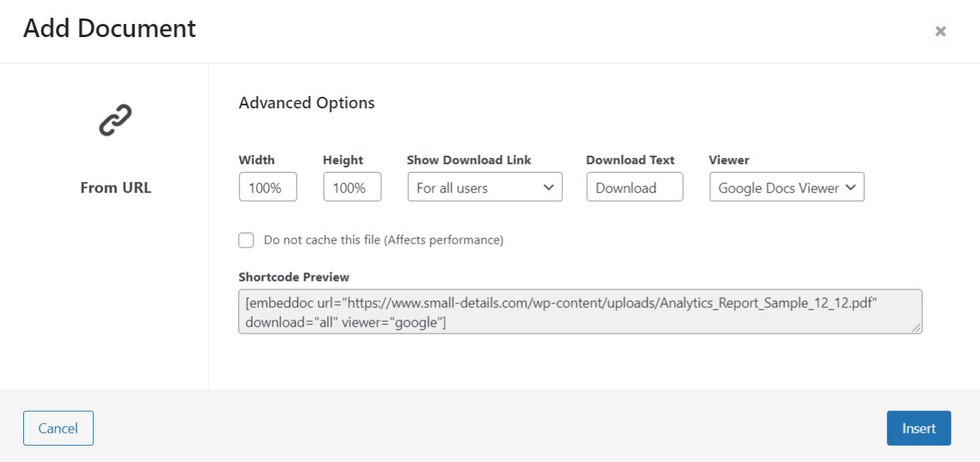Click the Viewer field label

click(x=729, y=160)
